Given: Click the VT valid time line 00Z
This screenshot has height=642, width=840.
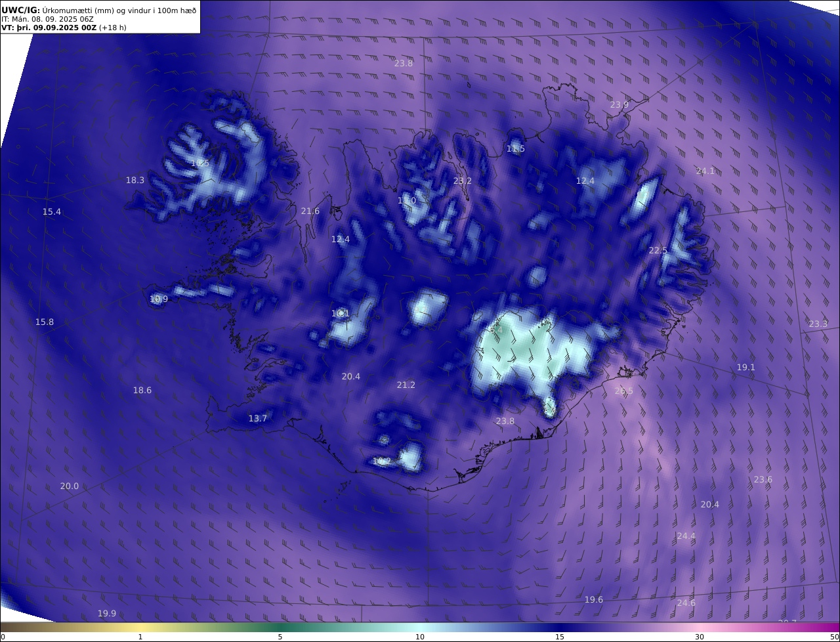Looking at the screenshot, I should tap(49, 28).
